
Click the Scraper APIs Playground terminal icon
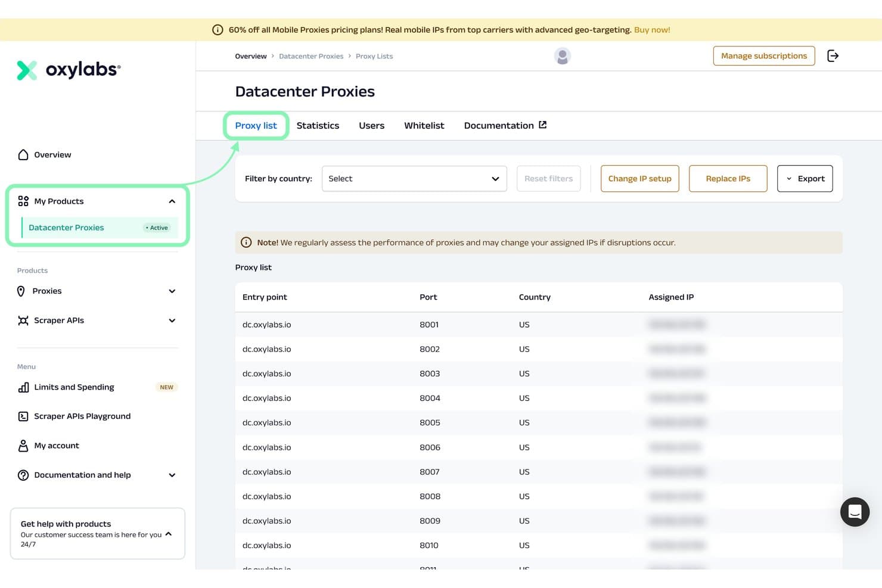click(23, 416)
